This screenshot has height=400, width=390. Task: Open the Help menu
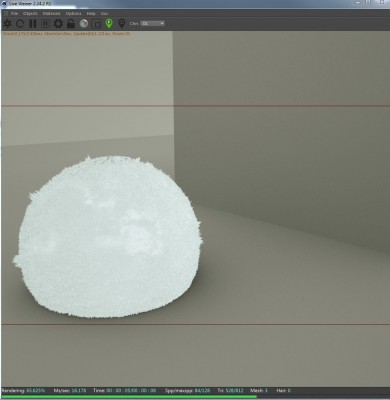point(91,14)
